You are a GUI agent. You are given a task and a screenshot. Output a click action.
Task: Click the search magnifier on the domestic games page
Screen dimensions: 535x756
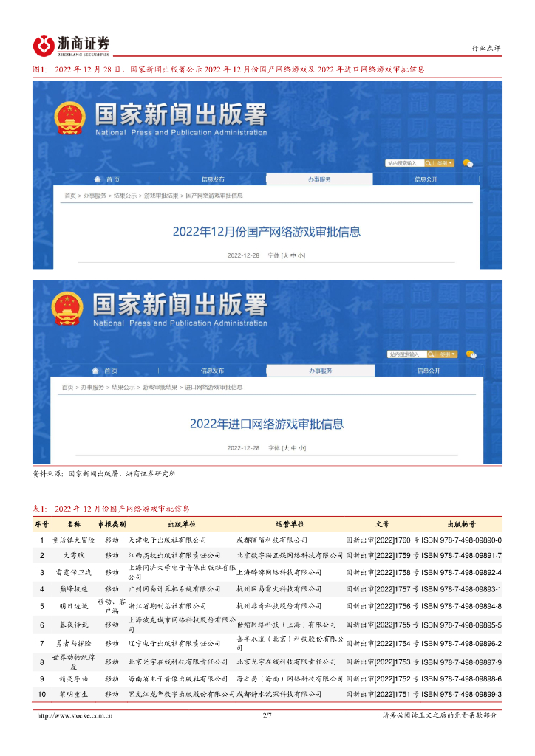(x=429, y=163)
